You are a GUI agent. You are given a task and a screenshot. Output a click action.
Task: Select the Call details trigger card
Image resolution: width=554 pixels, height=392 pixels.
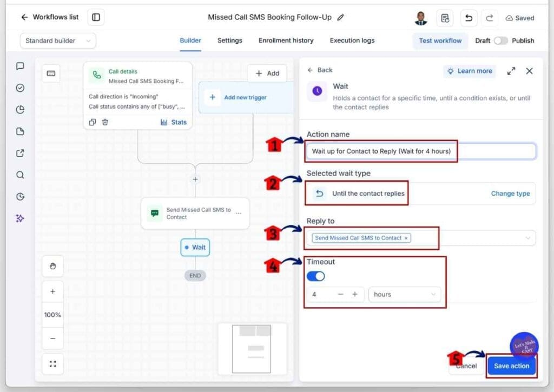coord(138,95)
